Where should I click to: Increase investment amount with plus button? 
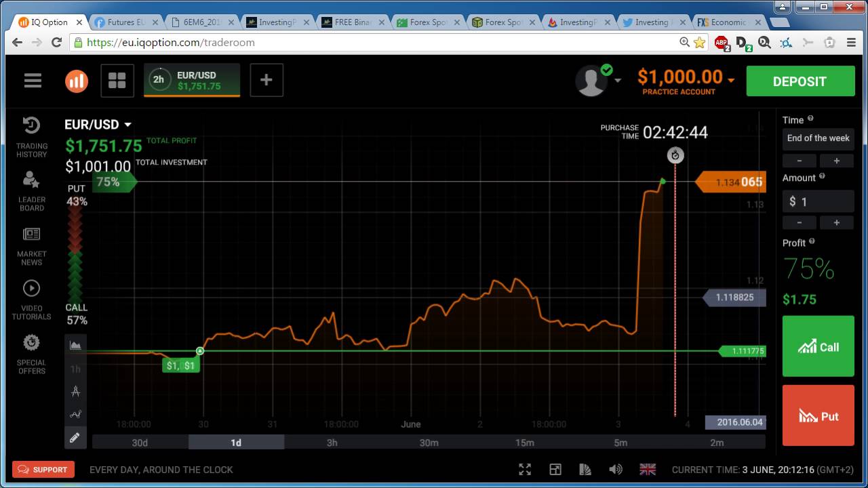pyautogui.click(x=837, y=222)
